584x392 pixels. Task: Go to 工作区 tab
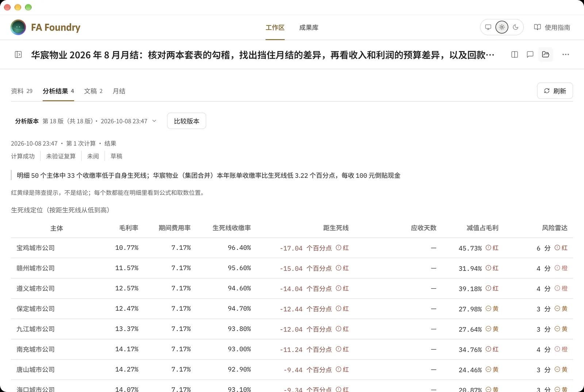click(275, 28)
